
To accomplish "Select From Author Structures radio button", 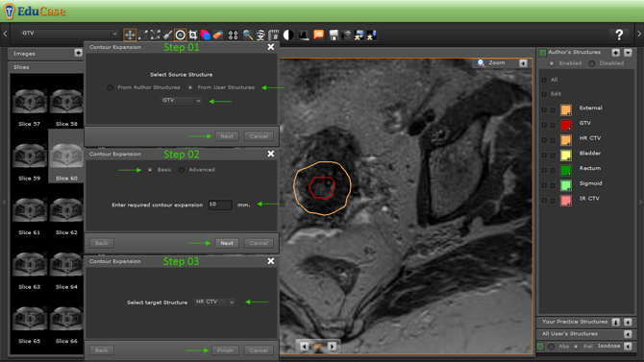I will click(x=111, y=87).
